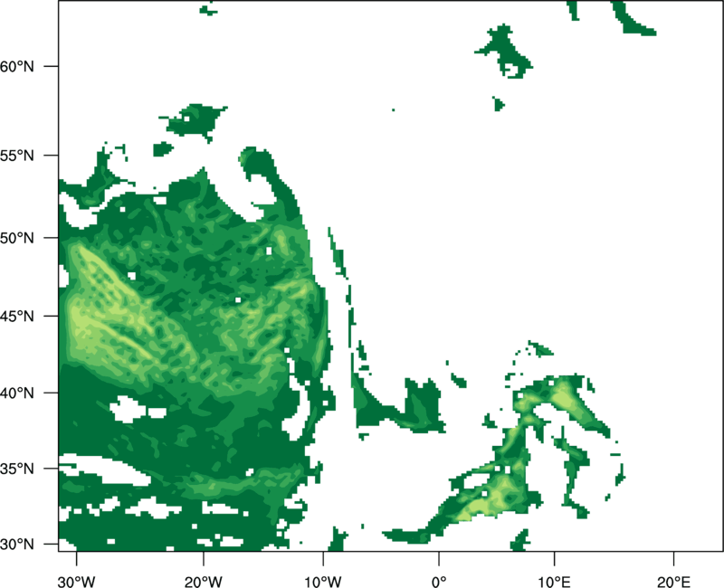The width and height of the screenshot is (724, 588).
Task: Click the 30°W longitude label
Action: (x=76, y=582)
